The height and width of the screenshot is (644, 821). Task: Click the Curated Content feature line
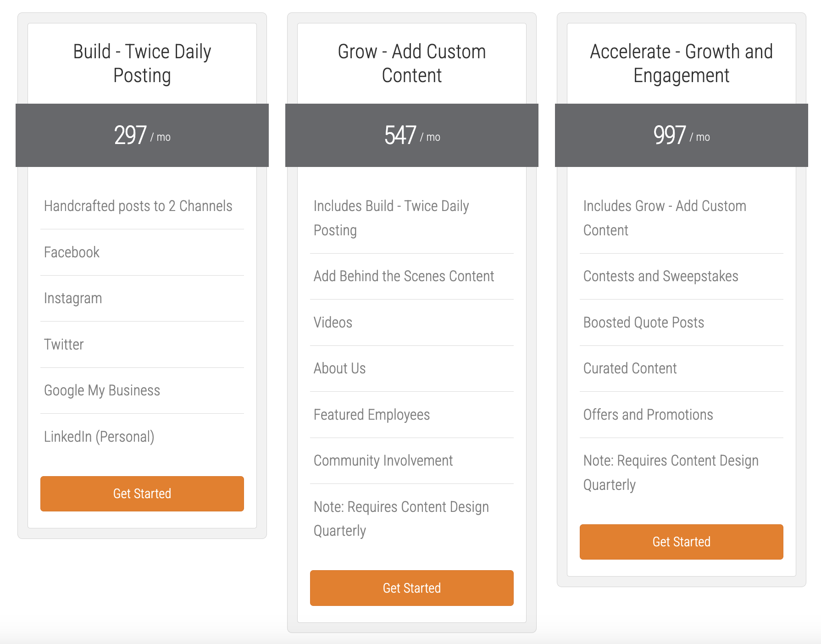pos(630,368)
